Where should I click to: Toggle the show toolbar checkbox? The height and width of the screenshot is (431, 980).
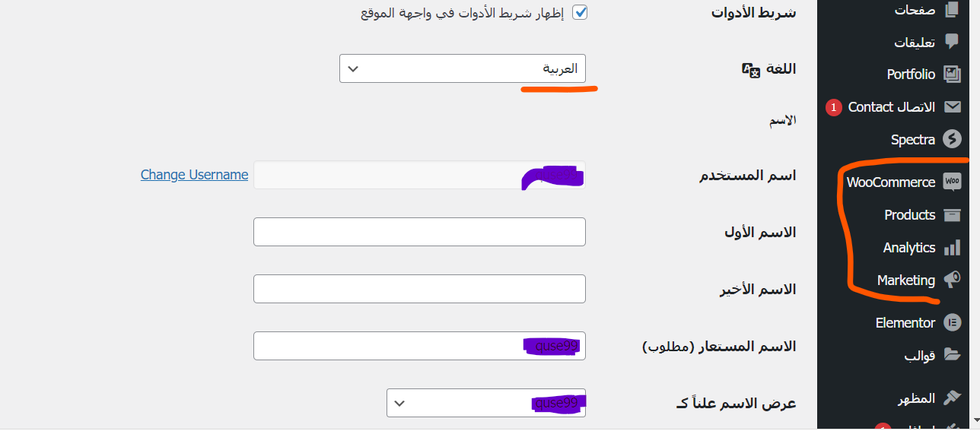(580, 13)
